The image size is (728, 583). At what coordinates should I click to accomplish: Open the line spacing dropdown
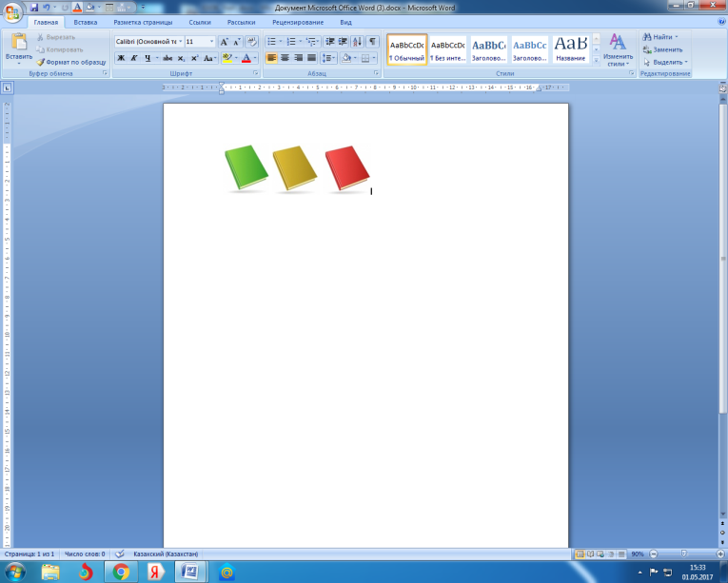(x=328, y=58)
